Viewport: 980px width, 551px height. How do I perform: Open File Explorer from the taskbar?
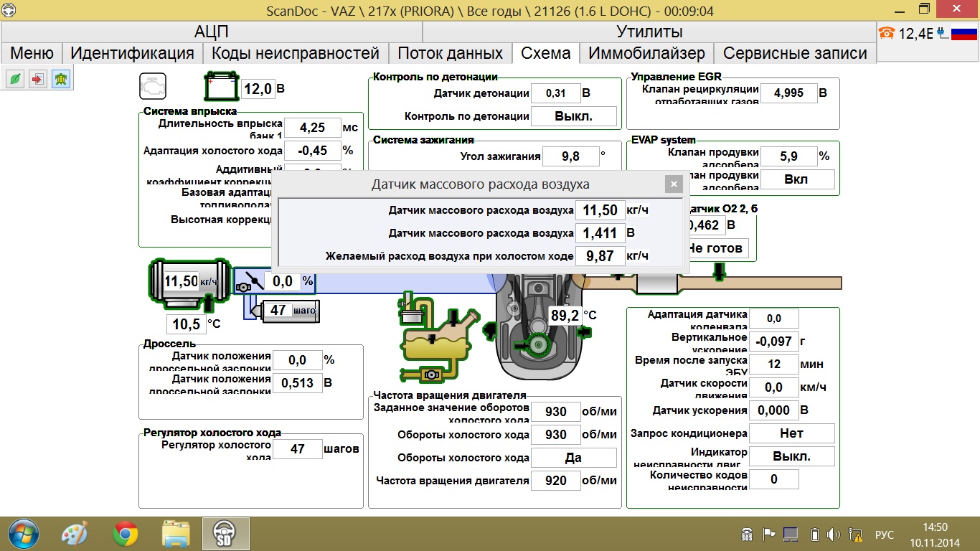(x=176, y=534)
